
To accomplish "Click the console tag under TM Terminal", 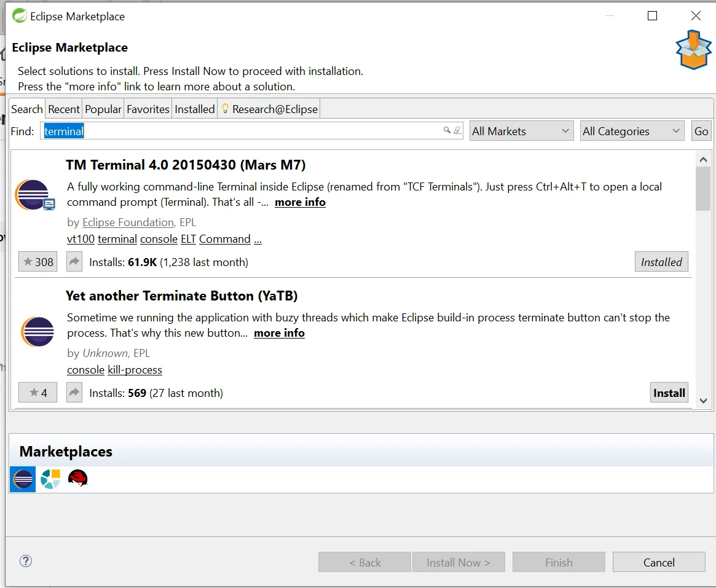I will [159, 239].
